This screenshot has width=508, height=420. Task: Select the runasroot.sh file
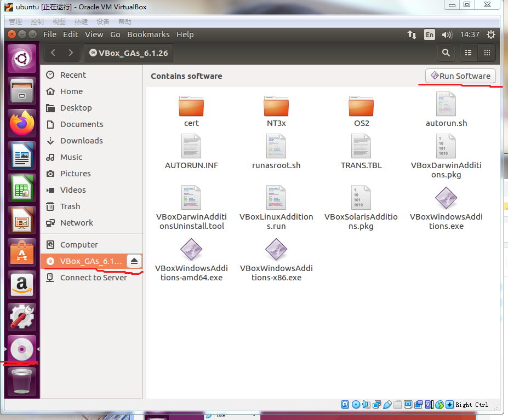click(276, 152)
